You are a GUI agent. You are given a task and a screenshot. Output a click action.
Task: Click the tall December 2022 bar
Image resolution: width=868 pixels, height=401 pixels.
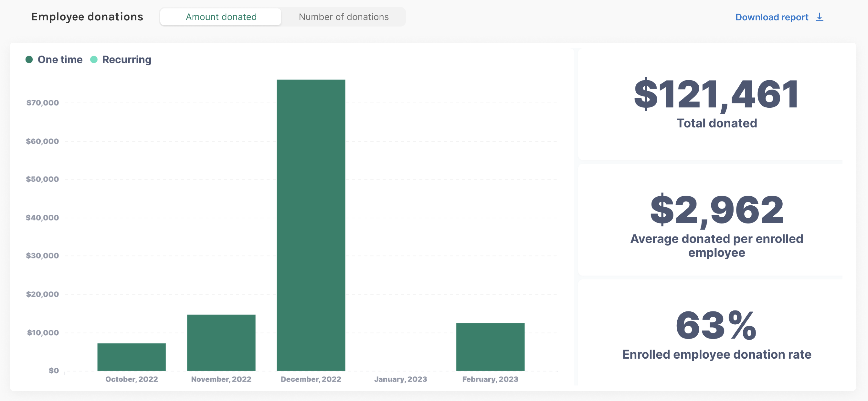click(x=311, y=225)
